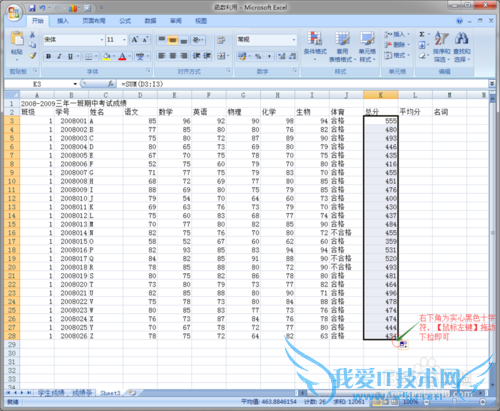
Task: Open the Name Box dropdown arrow
Action: click(x=75, y=84)
